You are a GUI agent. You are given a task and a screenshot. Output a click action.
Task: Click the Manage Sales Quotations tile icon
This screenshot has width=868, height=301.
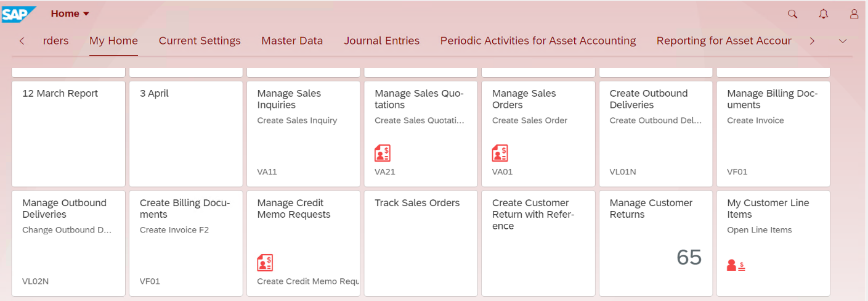click(383, 153)
